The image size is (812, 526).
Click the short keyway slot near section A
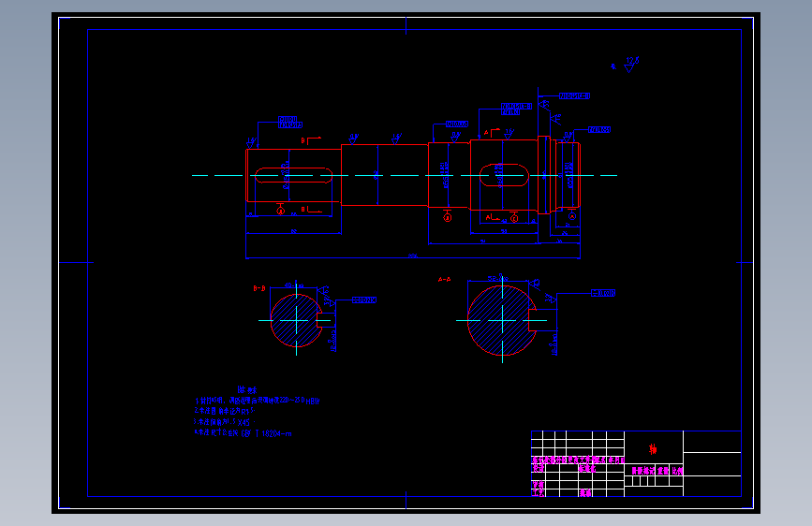504,175
